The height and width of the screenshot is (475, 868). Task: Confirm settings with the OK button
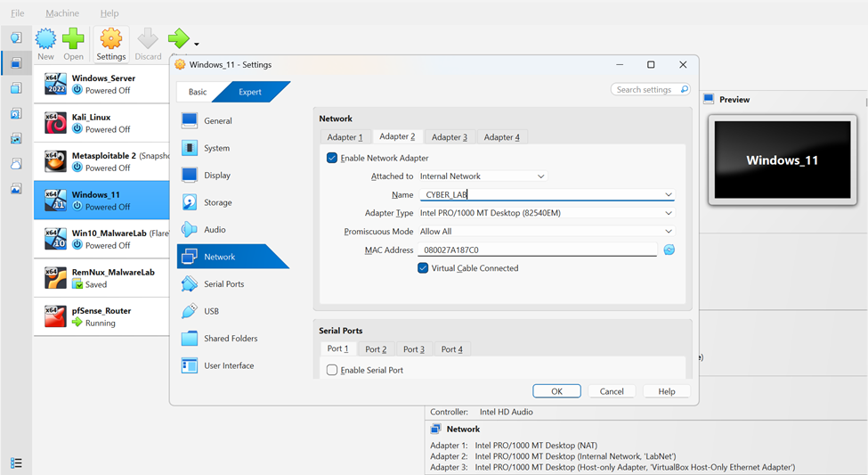point(557,391)
